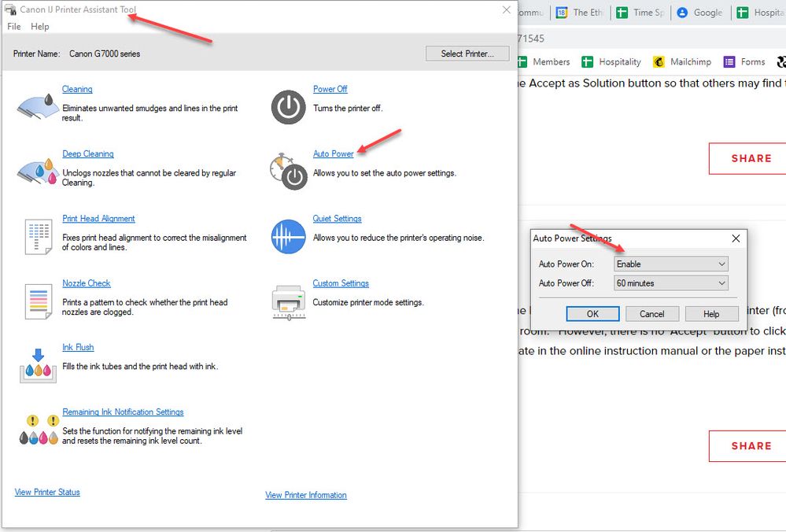
Task: Click the Auto Power clock icon
Action: coord(288,171)
